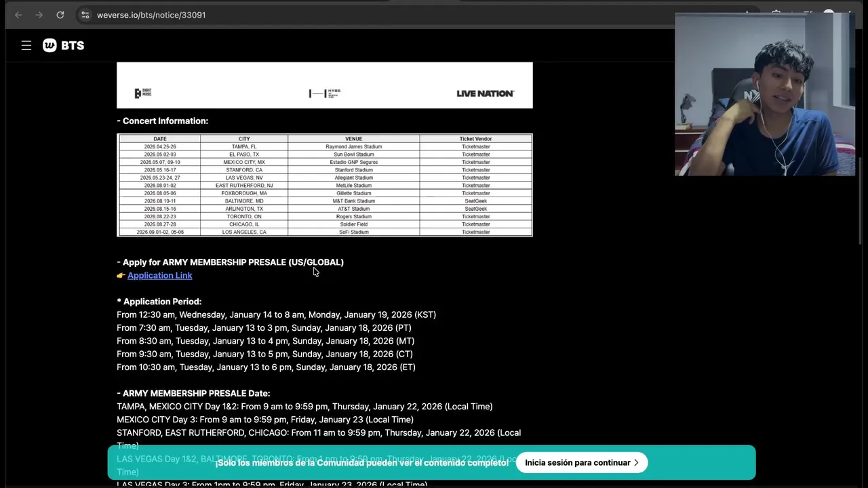Click the MetLife Stadium venue cell
Screen dimensions: 868x488
[x=353, y=186]
